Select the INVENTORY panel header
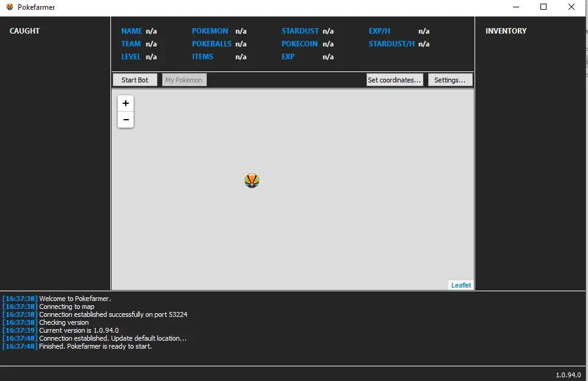Screen dimensions: 588x381 click(506, 31)
